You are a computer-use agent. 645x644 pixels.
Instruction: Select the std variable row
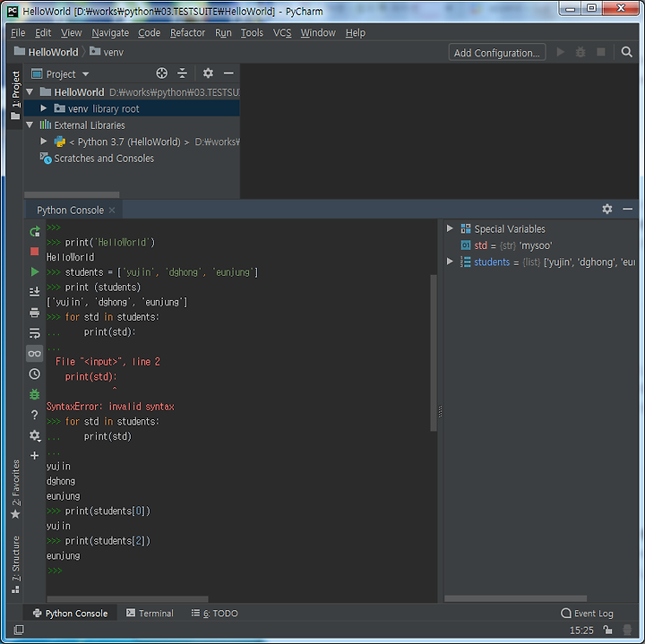[x=541, y=245]
